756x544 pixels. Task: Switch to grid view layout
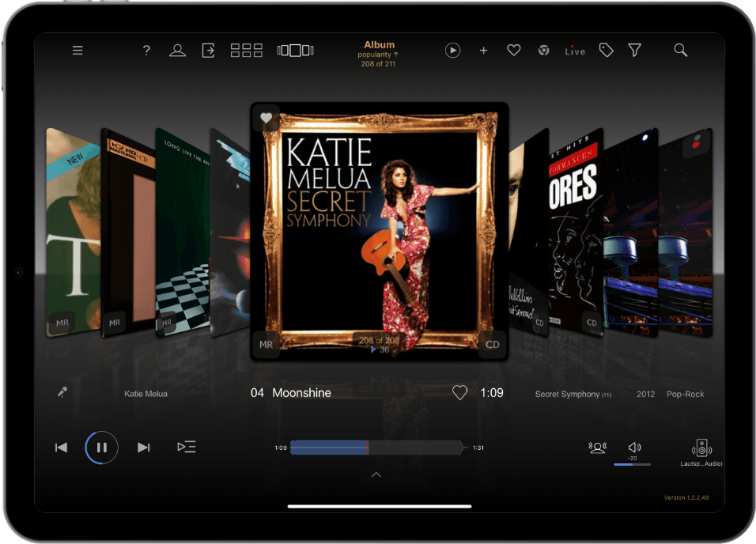point(247,50)
